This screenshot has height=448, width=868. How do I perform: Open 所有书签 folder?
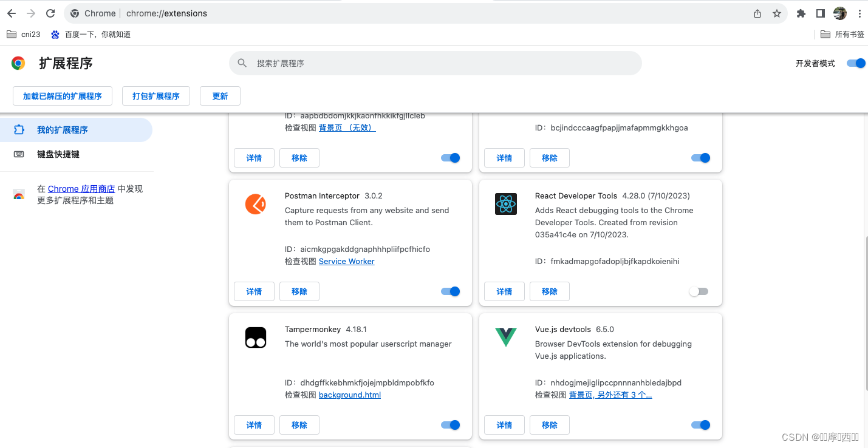(842, 35)
